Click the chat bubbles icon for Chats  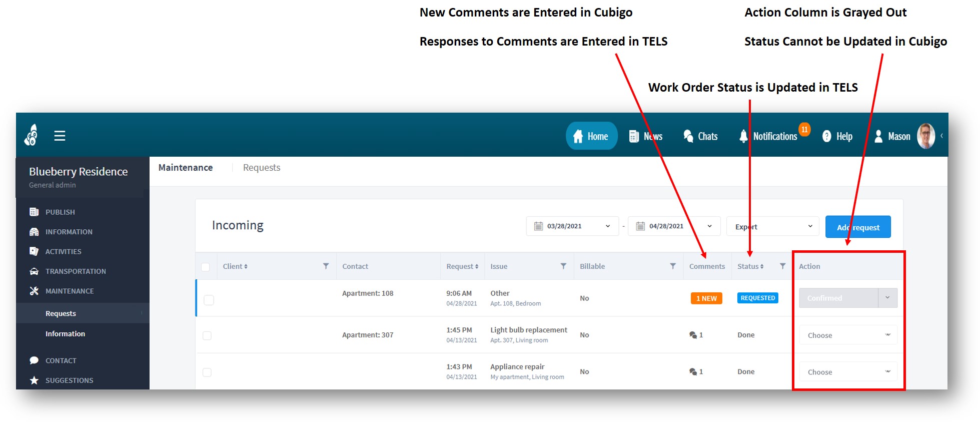(688, 136)
